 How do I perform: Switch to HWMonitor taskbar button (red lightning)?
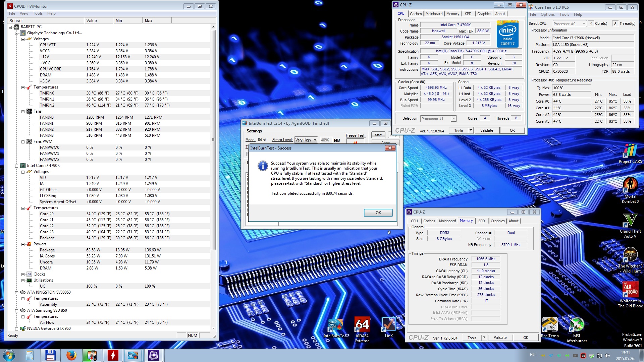coord(113,355)
